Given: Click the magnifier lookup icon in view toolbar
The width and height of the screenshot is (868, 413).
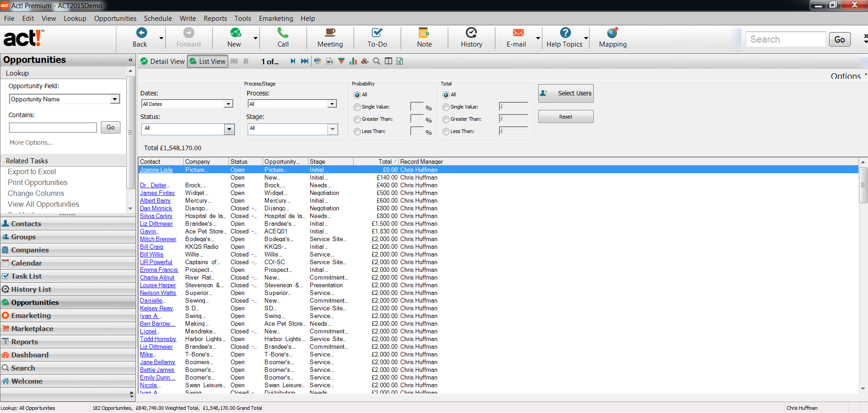Looking at the screenshot, I should point(377,61).
